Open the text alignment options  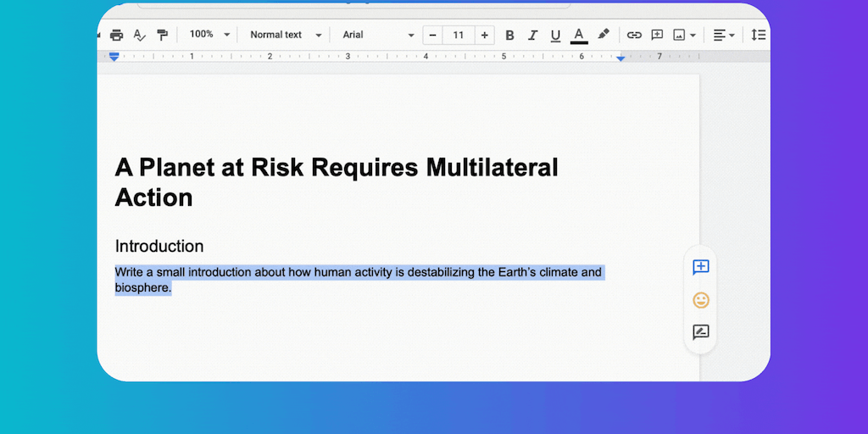point(723,35)
